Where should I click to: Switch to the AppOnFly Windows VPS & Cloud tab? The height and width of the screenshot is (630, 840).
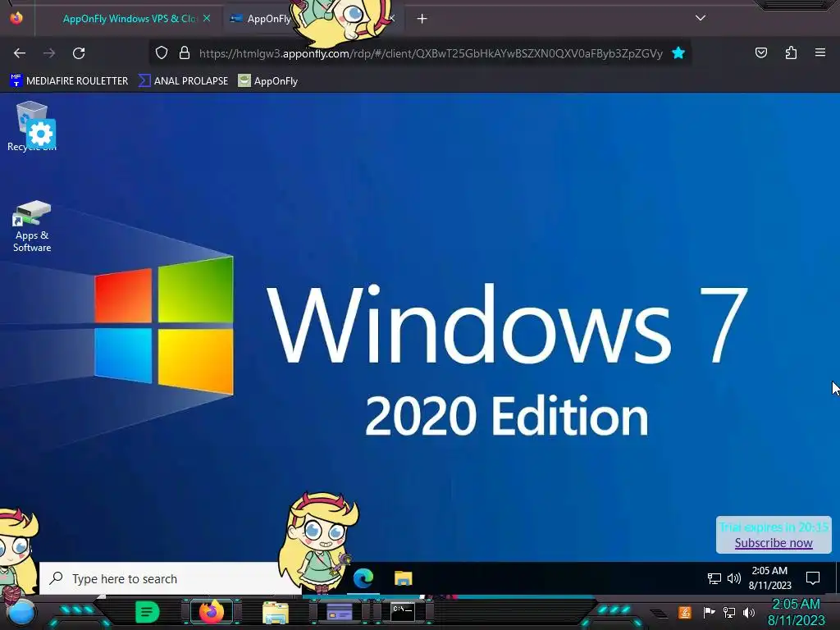129,19
